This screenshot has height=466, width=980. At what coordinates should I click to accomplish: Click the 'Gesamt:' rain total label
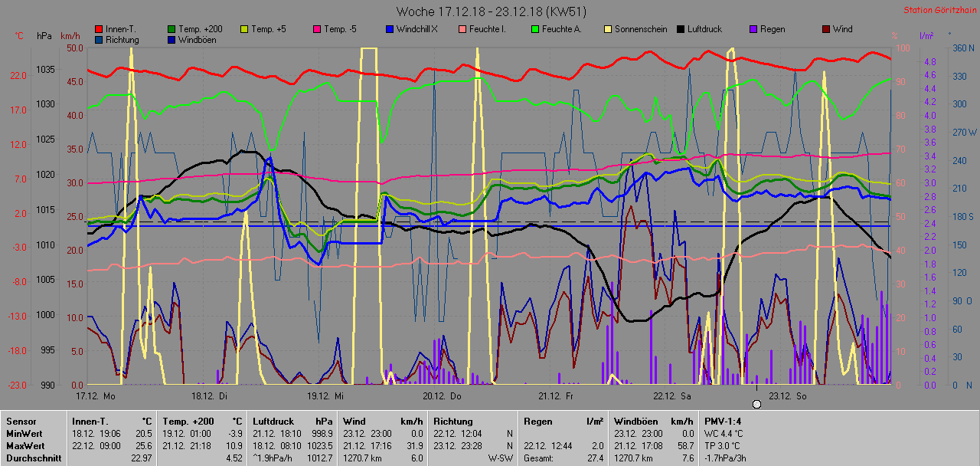click(x=538, y=458)
